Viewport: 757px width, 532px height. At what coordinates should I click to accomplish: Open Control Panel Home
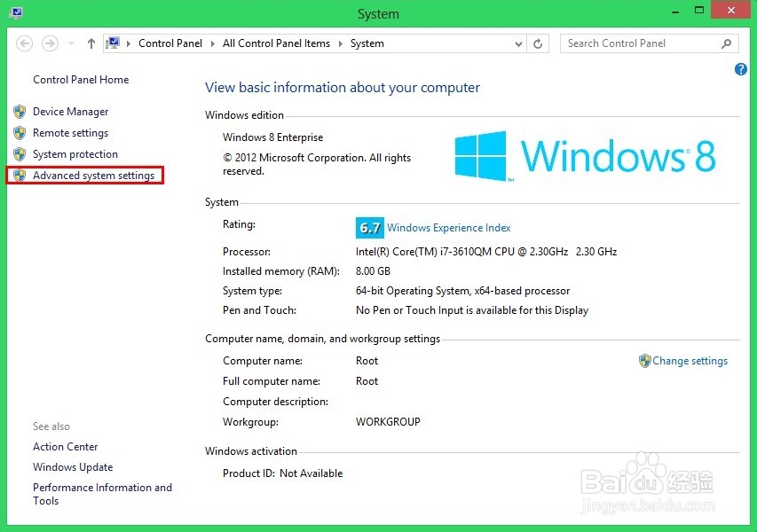pyautogui.click(x=81, y=80)
